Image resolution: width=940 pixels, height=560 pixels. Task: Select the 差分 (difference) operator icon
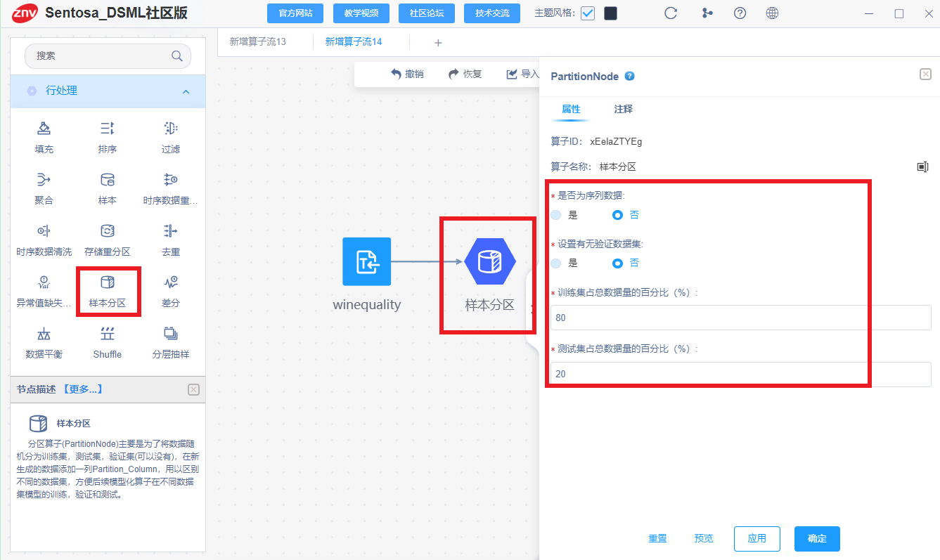171,282
